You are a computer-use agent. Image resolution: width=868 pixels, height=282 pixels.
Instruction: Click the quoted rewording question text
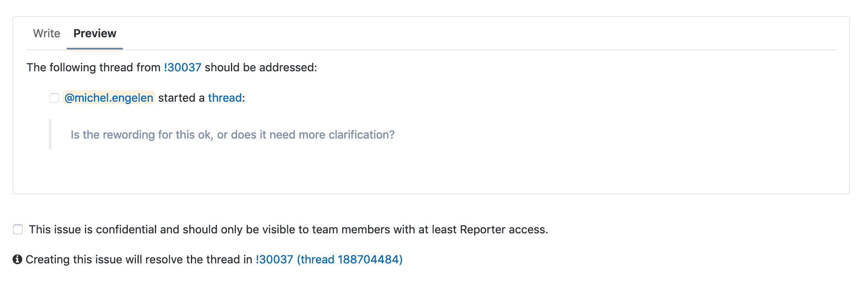coord(233,135)
